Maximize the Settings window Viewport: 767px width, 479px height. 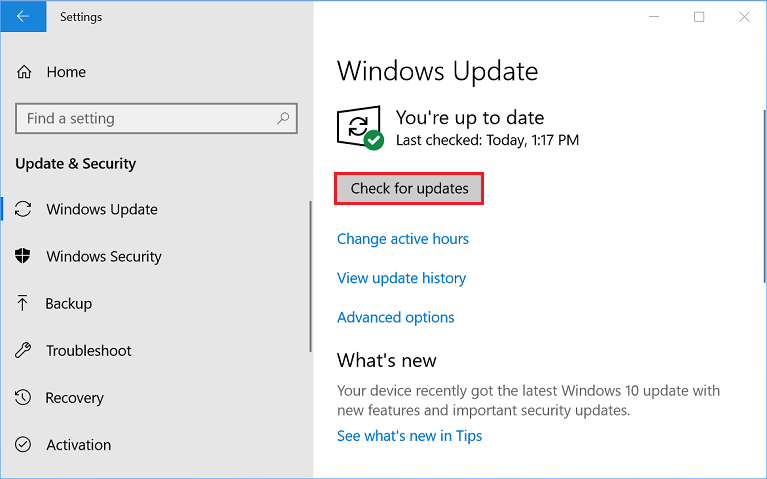[699, 17]
